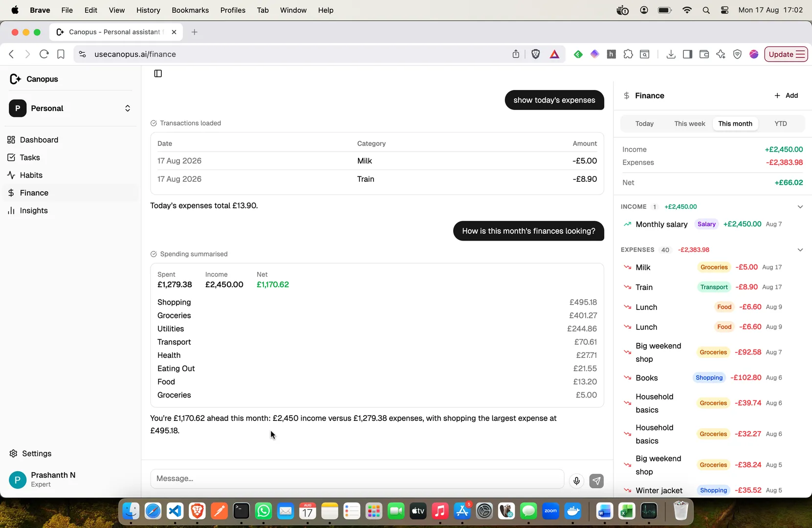This screenshot has height=528, width=812.
Task: Collapse the INCOME section chevron
Action: tap(800, 207)
